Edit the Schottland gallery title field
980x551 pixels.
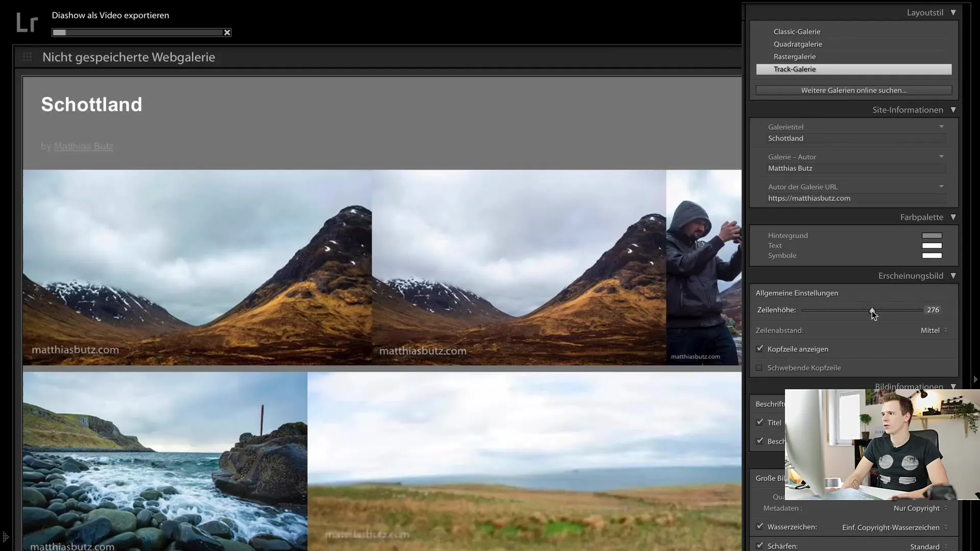(856, 138)
